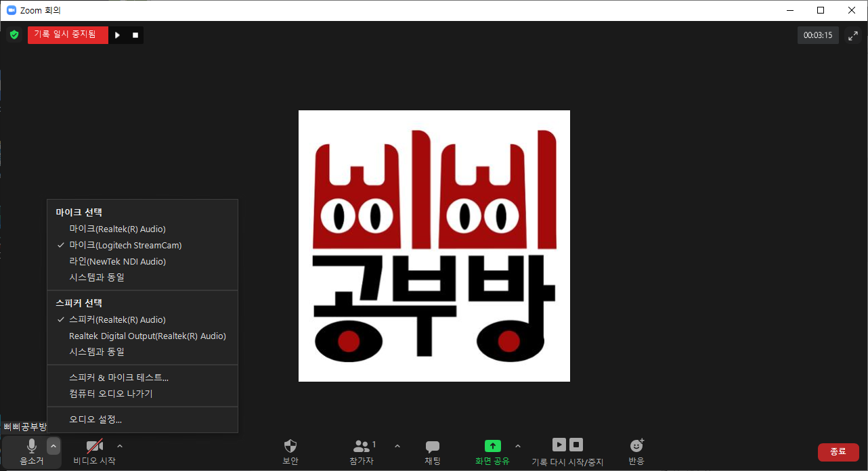Screen dimensions: 868x471
Task: Select Realtek Digital Output speaker
Action: coord(142,336)
